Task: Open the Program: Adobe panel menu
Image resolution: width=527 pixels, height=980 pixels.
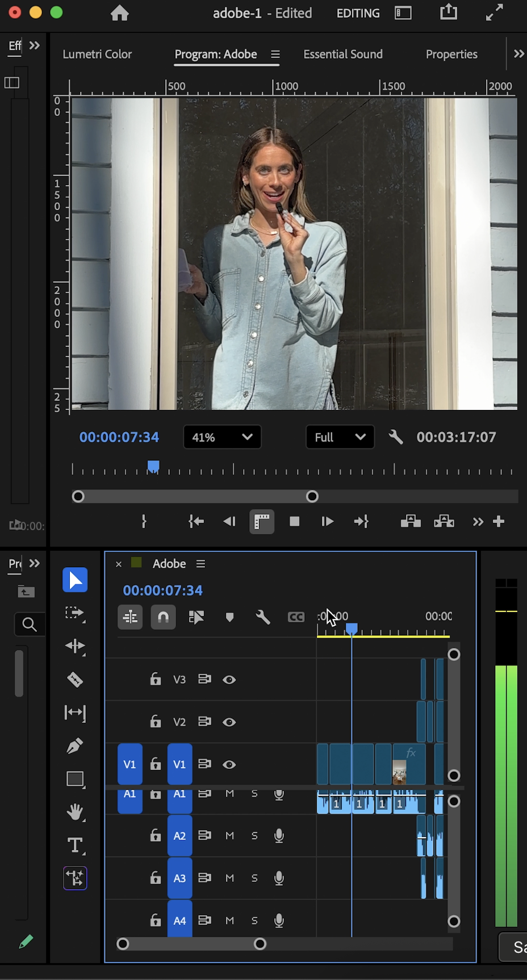Action: [275, 55]
